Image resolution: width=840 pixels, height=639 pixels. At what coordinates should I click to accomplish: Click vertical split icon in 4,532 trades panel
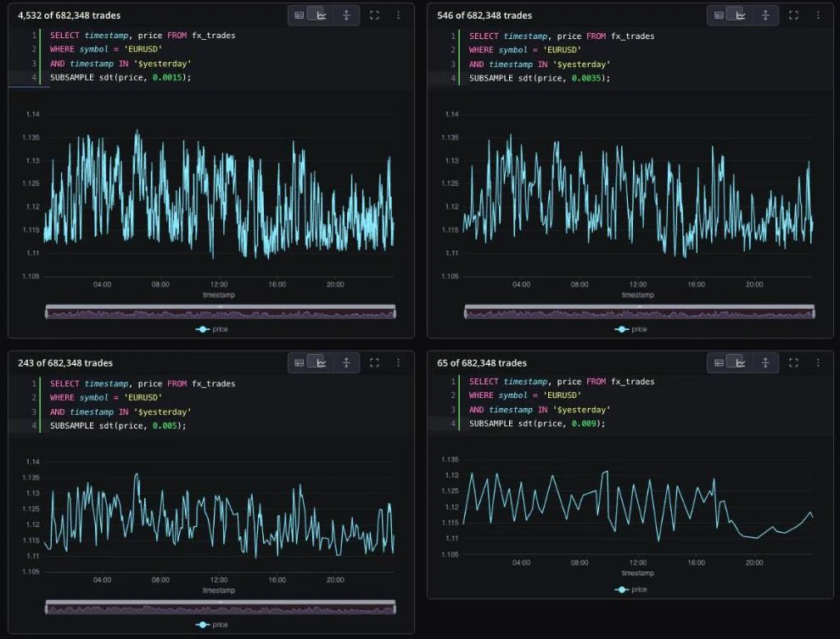347,15
